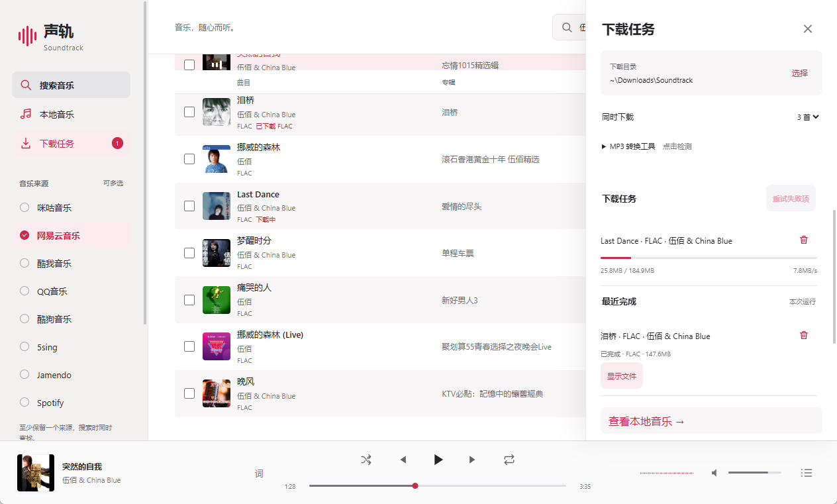Viewport: 837px width, 504px height.
Task: Click the audio waveform visualizer near volume
Action: [x=667, y=473]
